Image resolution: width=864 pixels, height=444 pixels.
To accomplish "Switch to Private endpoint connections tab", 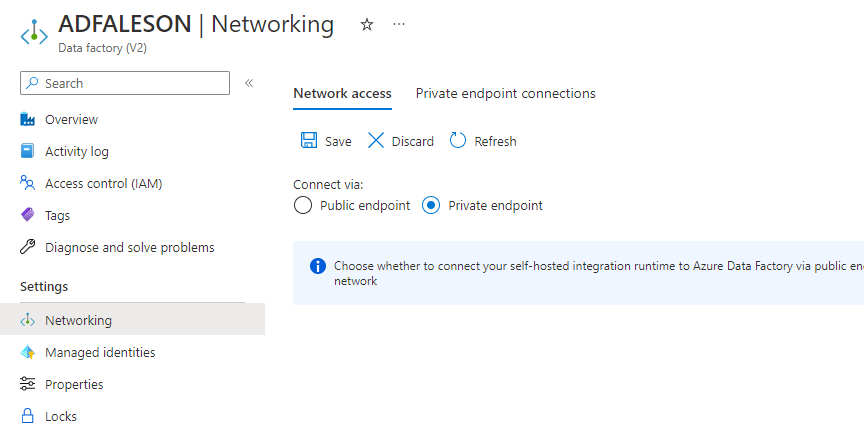I will [x=505, y=94].
